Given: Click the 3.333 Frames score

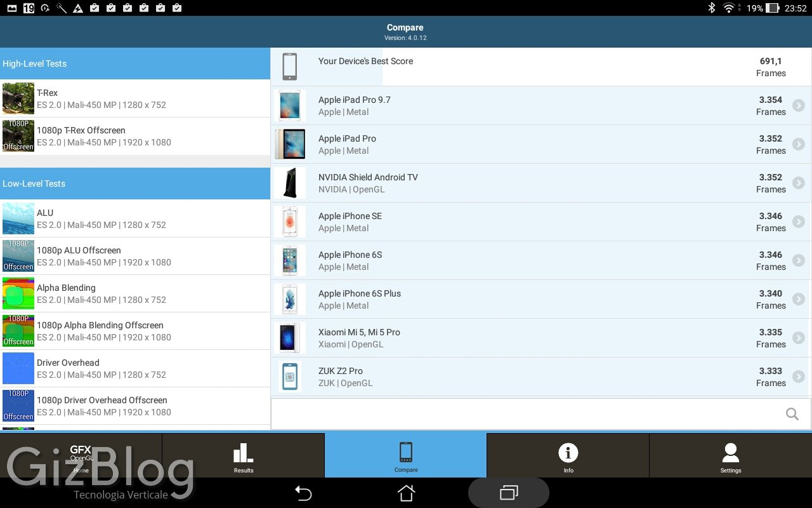Looking at the screenshot, I should point(771,377).
